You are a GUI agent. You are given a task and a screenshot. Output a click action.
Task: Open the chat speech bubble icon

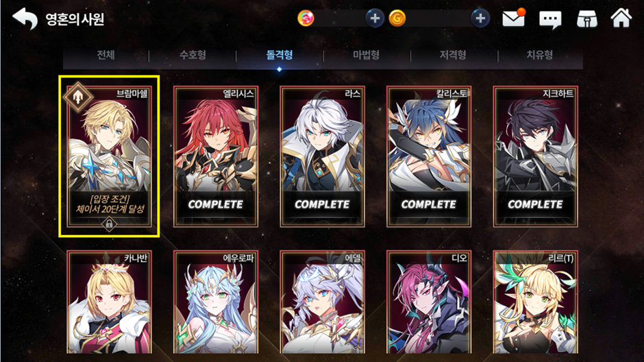[x=550, y=19]
